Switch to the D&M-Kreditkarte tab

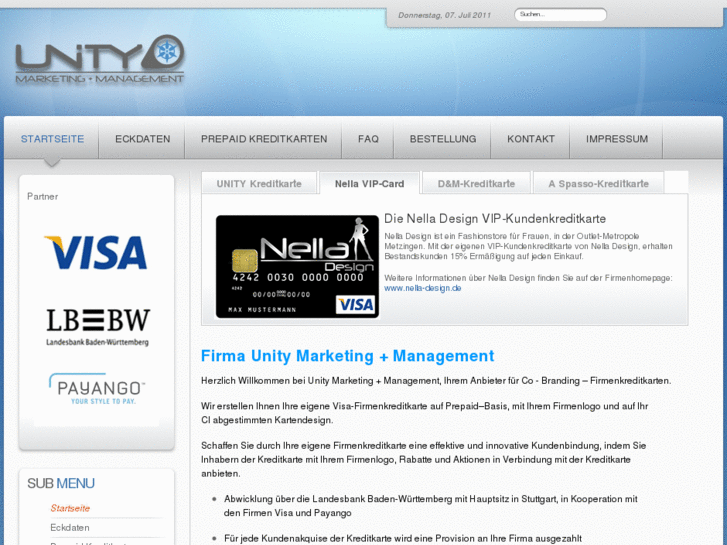pyautogui.click(x=476, y=184)
